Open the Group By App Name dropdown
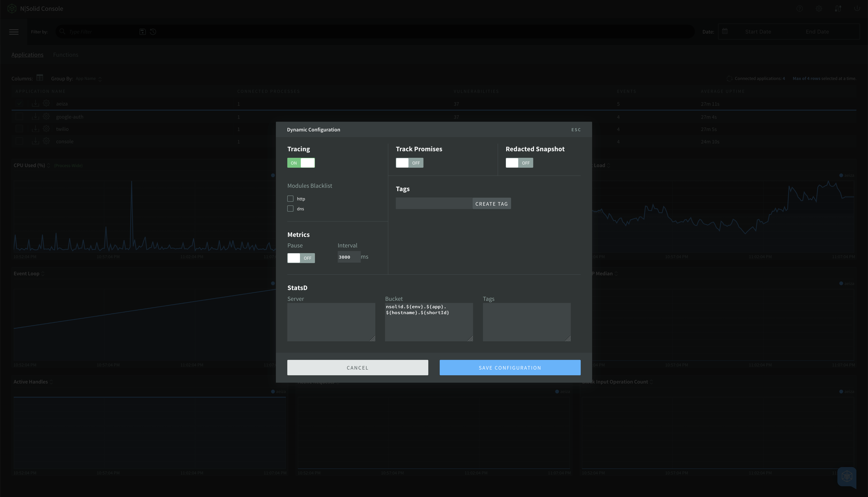 89,78
